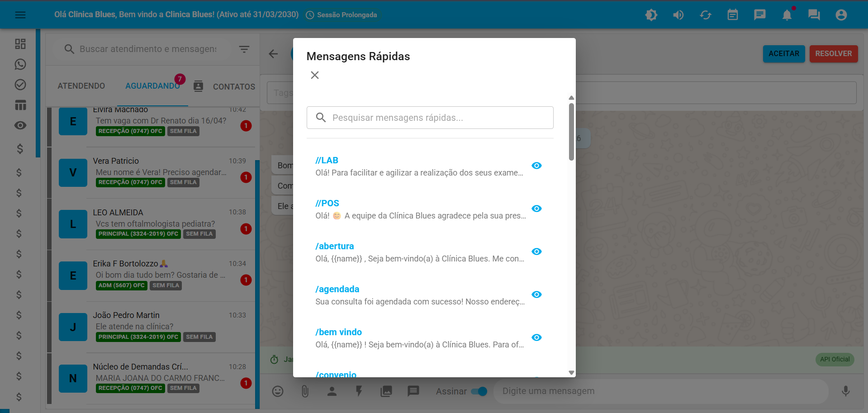Viewport: 868px width, 413px height.
Task: Open the emoji picker smiley icon
Action: [x=278, y=391]
